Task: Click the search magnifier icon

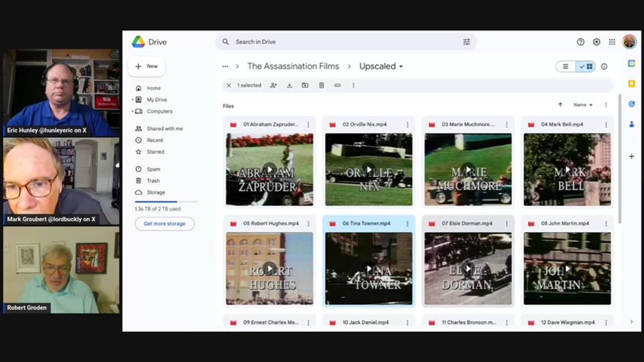Action: click(x=225, y=42)
